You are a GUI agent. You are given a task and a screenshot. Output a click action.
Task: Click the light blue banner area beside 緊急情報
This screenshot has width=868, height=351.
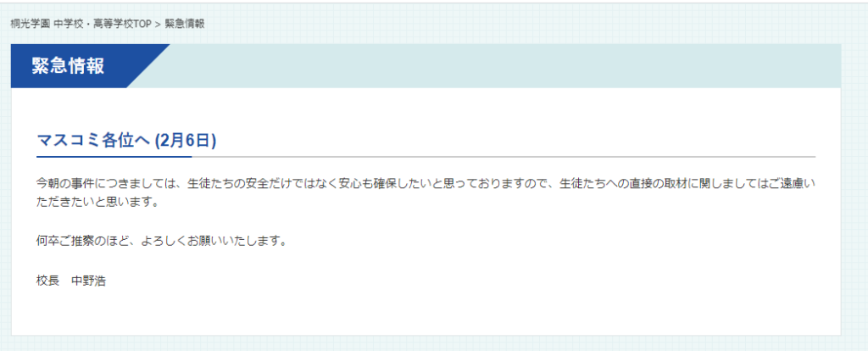click(498, 66)
